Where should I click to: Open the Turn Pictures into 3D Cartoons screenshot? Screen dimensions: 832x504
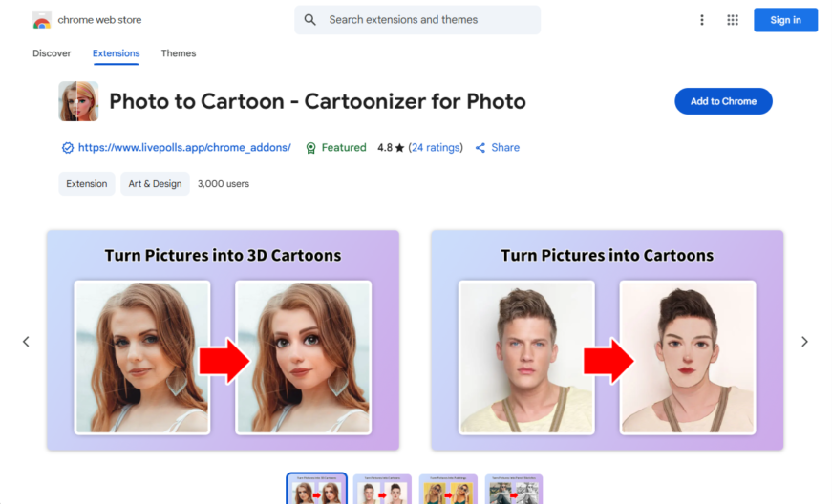pos(223,340)
